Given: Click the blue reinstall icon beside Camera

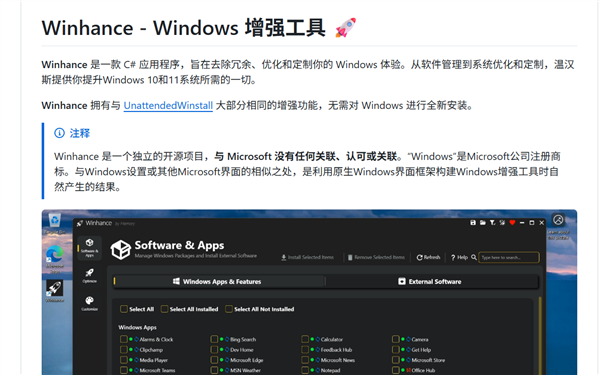Looking at the screenshot, I should 408,339.
